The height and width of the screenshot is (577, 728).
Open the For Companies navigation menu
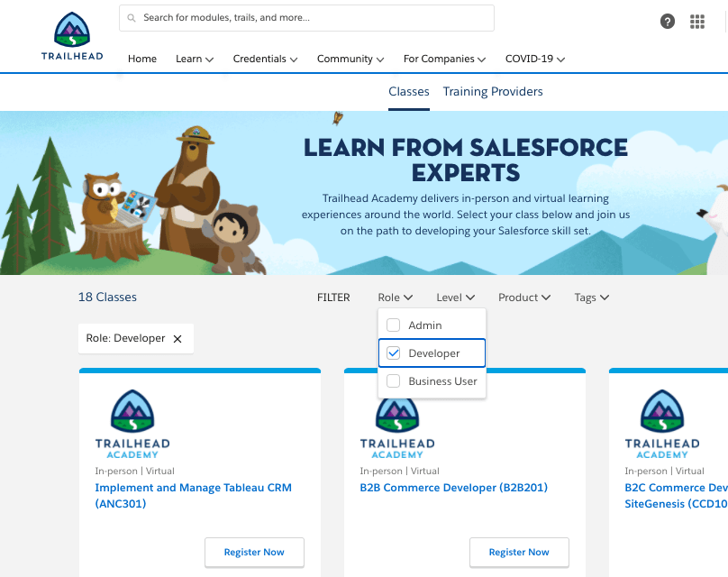point(444,59)
